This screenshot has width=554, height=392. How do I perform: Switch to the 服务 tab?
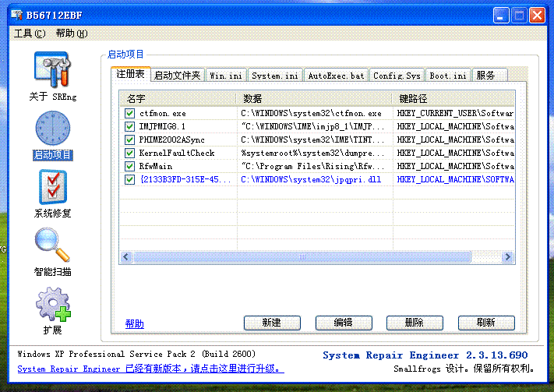pos(485,76)
